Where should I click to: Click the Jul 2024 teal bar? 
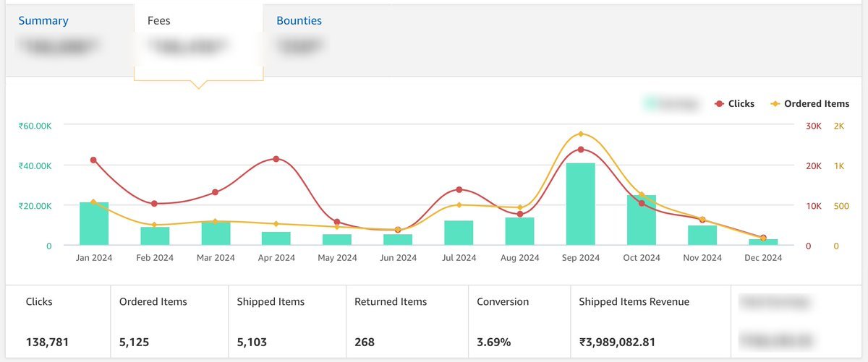(x=459, y=233)
